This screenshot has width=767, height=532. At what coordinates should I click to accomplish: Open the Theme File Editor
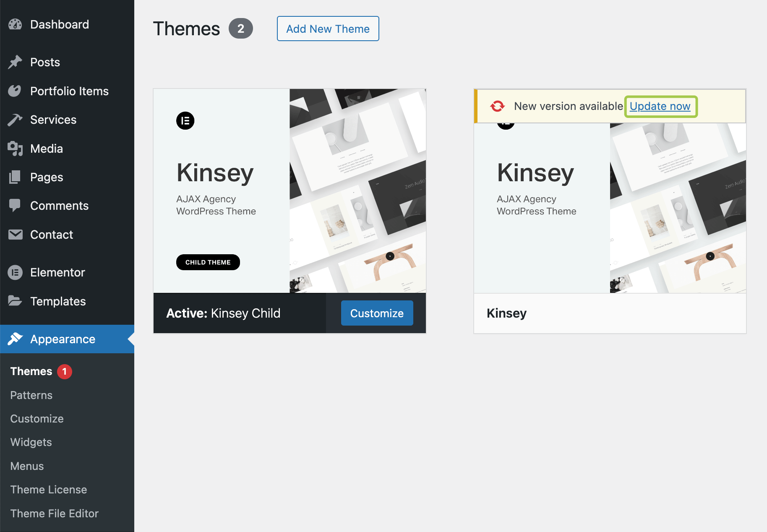[x=55, y=514]
